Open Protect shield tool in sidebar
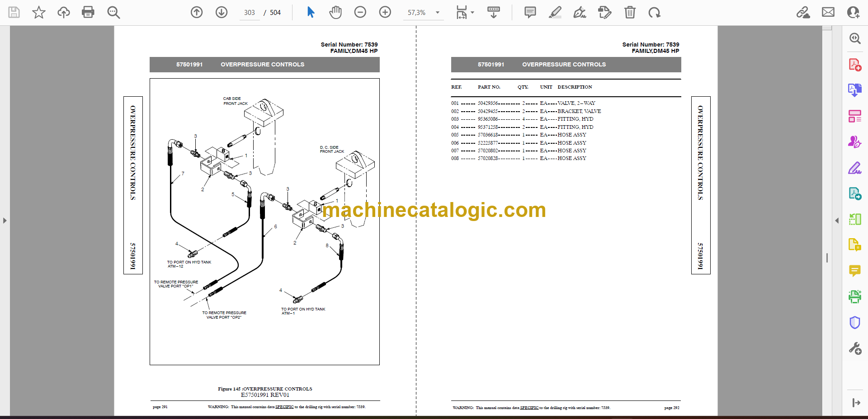The height and width of the screenshot is (419, 868). (x=855, y=322)
